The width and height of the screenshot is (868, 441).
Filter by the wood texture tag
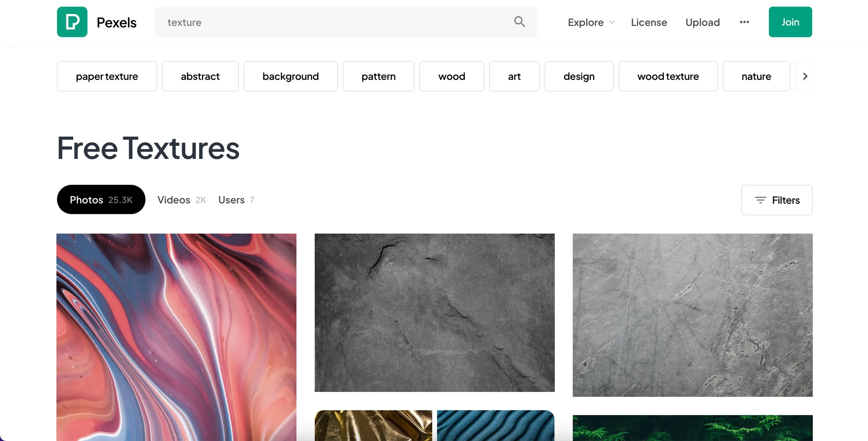(x=667, y=76)
